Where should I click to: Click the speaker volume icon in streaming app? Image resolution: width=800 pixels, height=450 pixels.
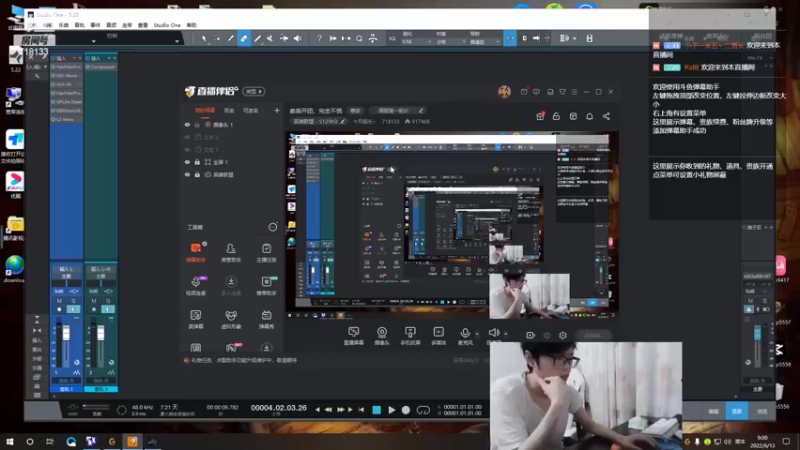[493, 334]
